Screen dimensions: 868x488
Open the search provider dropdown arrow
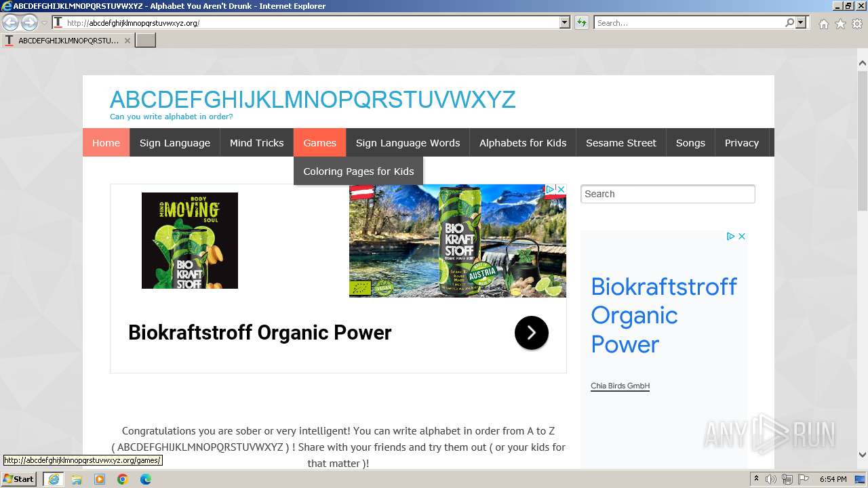pos(801,22)
